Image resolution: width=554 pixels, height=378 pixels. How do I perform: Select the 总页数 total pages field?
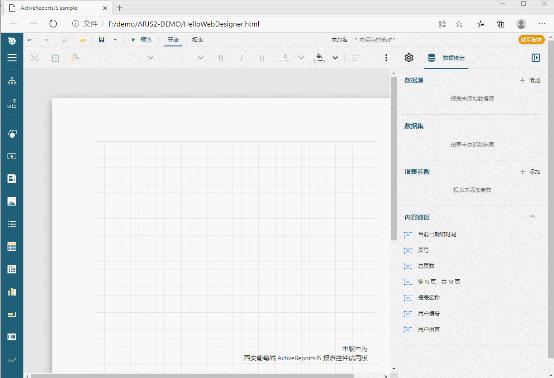click(419, 266)
